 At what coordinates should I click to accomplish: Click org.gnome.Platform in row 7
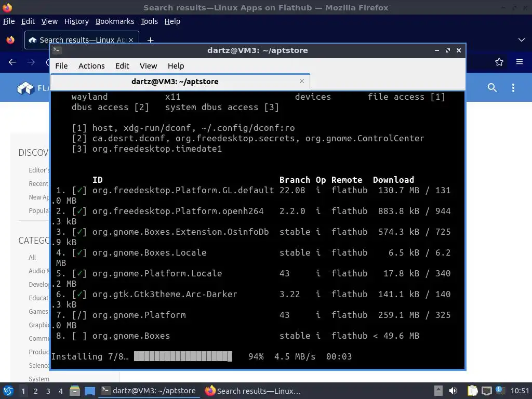point(139,315)
